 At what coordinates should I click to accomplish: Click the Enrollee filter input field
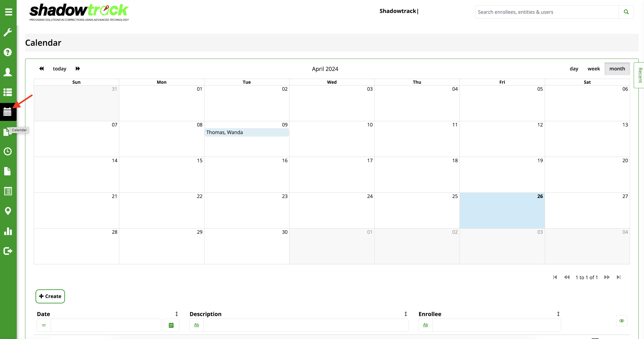[x=496, y=325]
